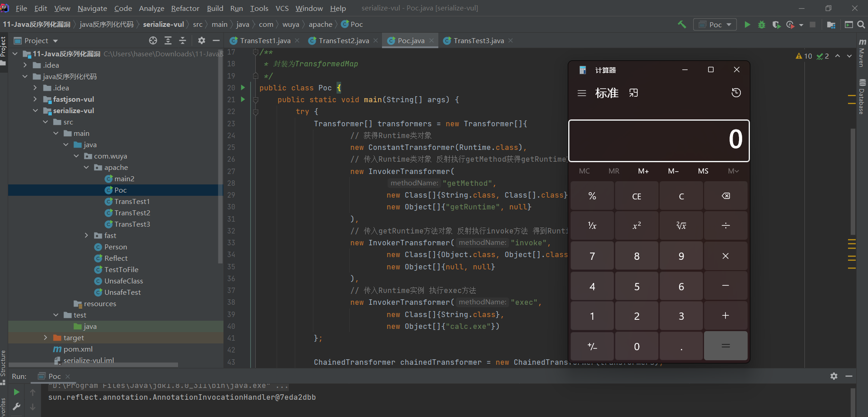
Task: Open calculator history icon
Action: (736, 93)
